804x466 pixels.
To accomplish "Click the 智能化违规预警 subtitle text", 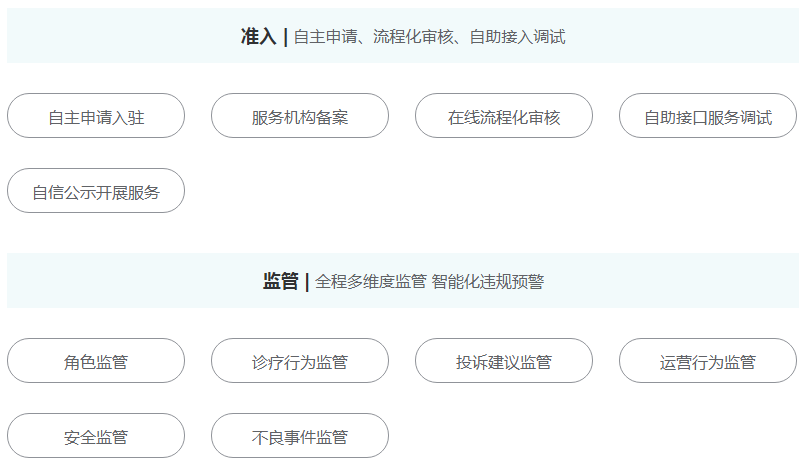I will point(488,281).
